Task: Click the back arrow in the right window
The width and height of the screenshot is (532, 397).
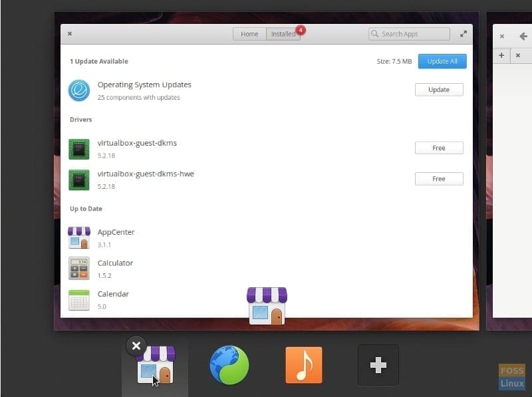Action: 523,36
